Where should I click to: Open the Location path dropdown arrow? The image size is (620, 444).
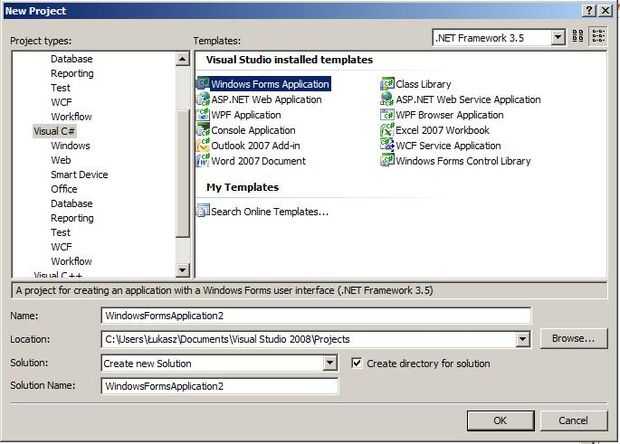(522, 339)
